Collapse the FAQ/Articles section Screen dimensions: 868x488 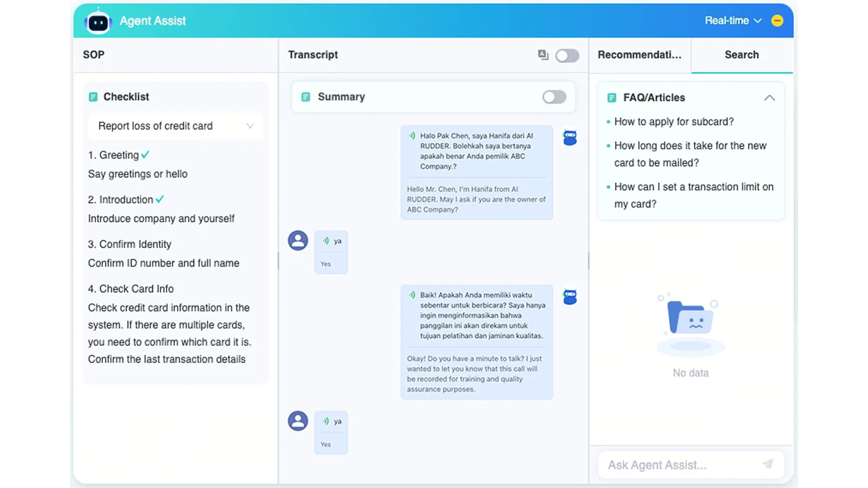(769, 98)
